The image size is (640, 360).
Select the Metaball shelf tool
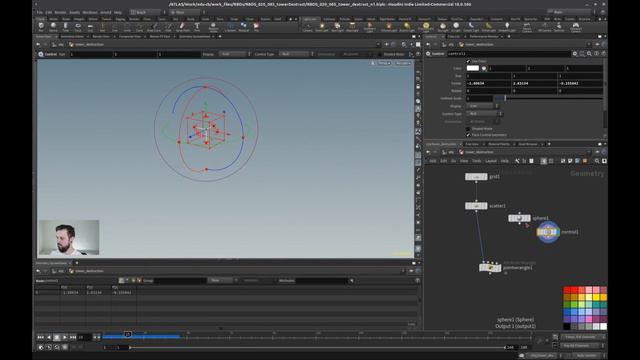click(x=243, y=27)
